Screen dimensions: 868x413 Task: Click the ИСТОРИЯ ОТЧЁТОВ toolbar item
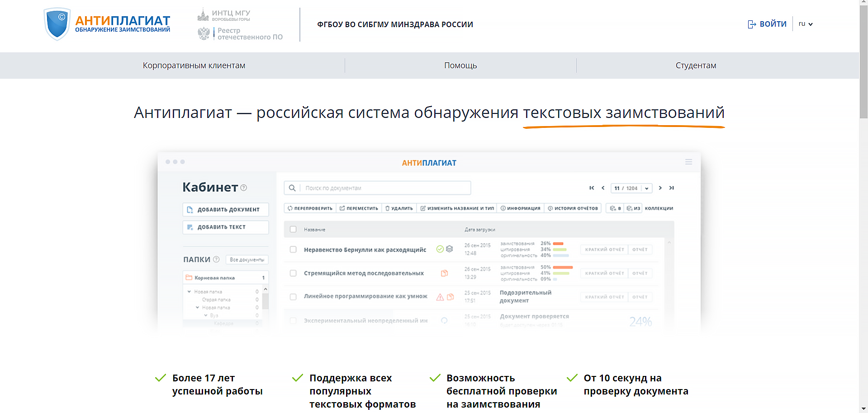[x=573, y=208]
